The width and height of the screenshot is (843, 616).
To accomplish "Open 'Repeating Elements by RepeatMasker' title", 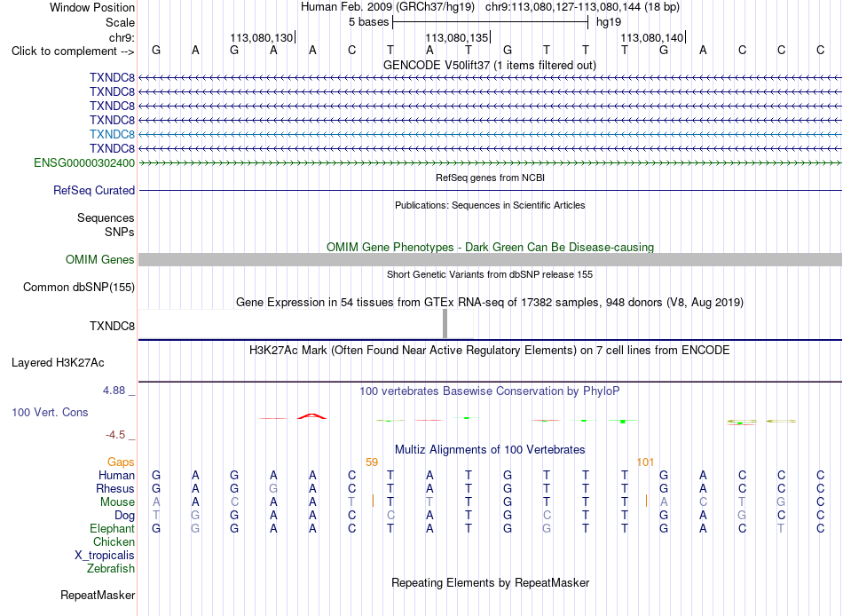I will click(490, 583).
